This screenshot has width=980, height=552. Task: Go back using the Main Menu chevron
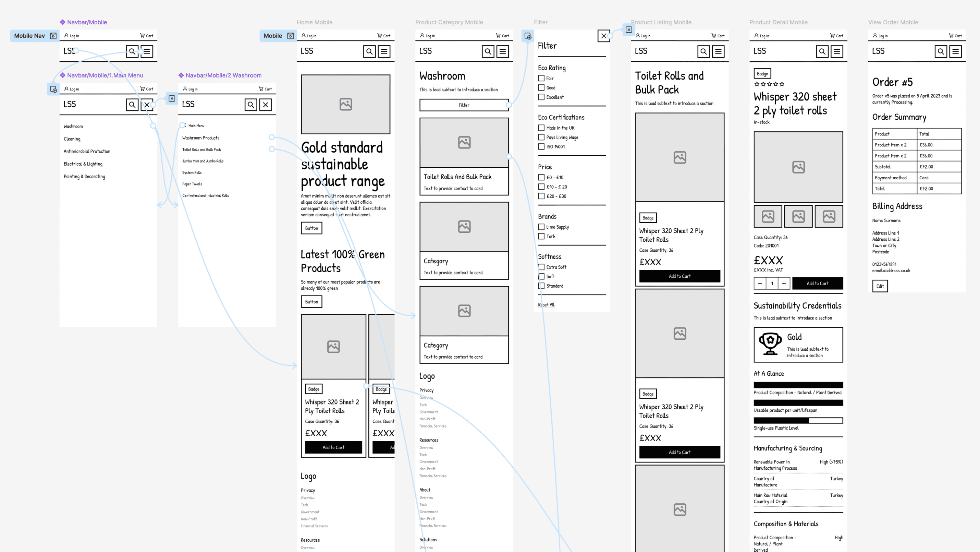[185, 125]
